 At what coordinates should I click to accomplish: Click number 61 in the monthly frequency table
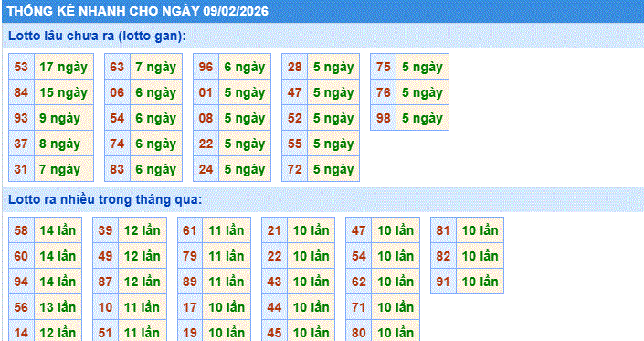[190, 230]
